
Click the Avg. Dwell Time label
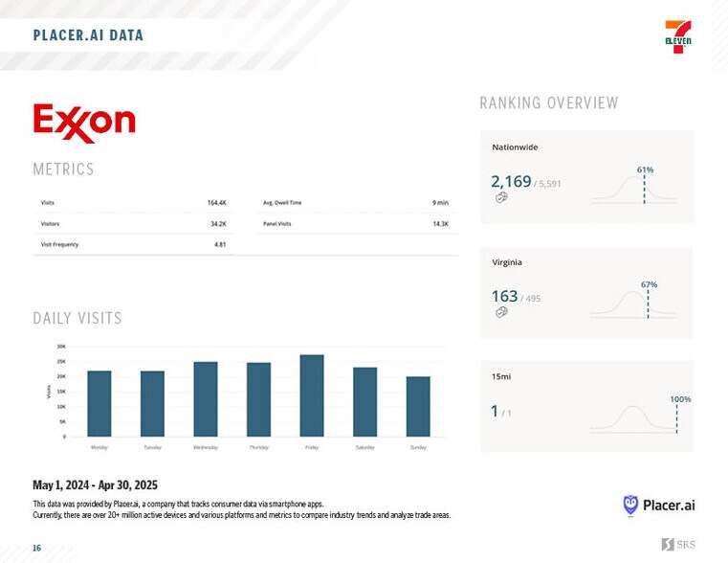(x=282, y=203)
